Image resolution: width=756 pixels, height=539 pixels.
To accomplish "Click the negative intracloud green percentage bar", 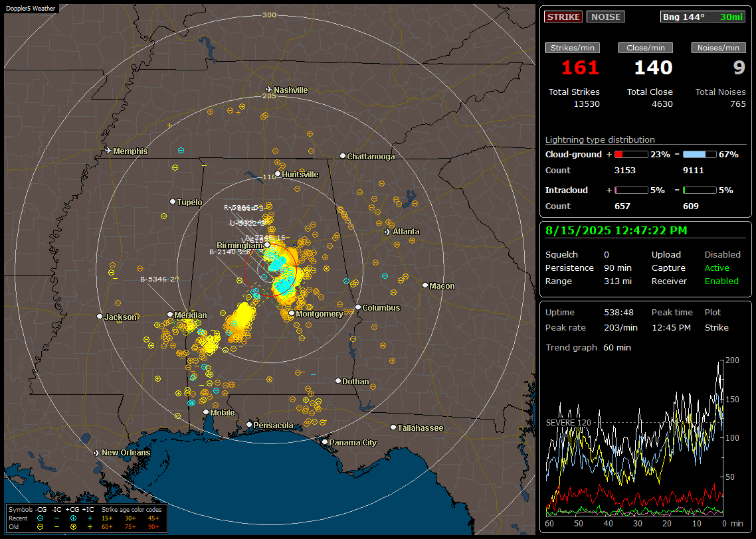I will coord(700,191).
